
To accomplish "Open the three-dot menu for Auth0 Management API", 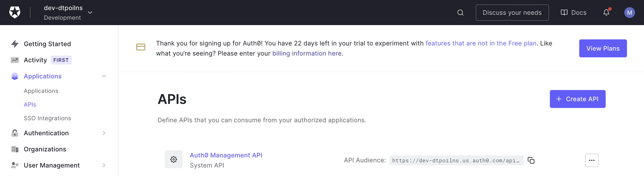I will [x=592, y=160].
